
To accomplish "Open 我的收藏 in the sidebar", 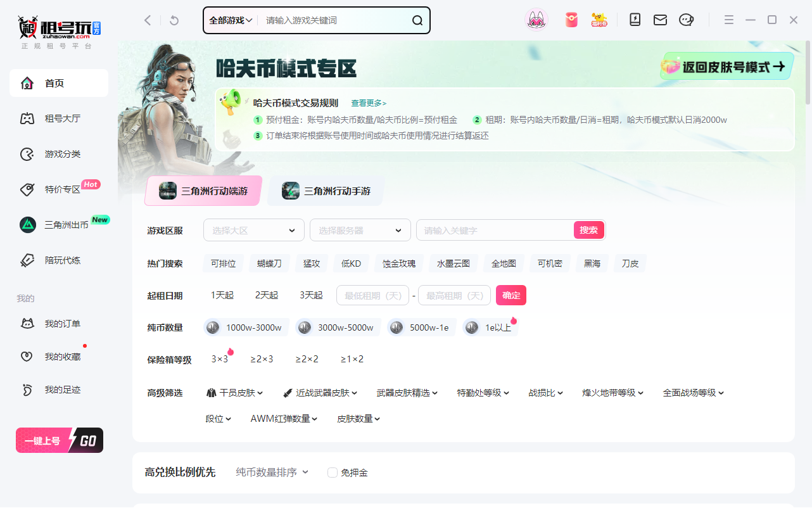I will (x=59, y=357).
